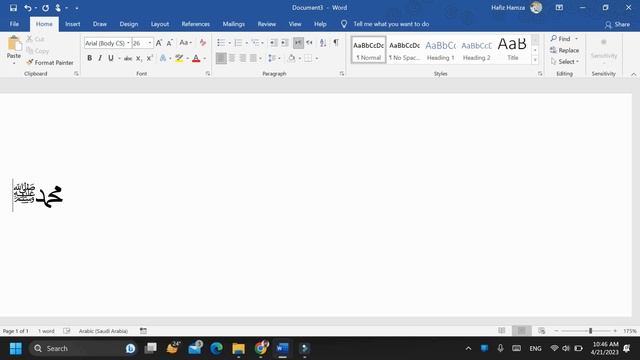Screen dimensions: 640x360
Task: Open the Replace dialog
Action: point(564,50)
